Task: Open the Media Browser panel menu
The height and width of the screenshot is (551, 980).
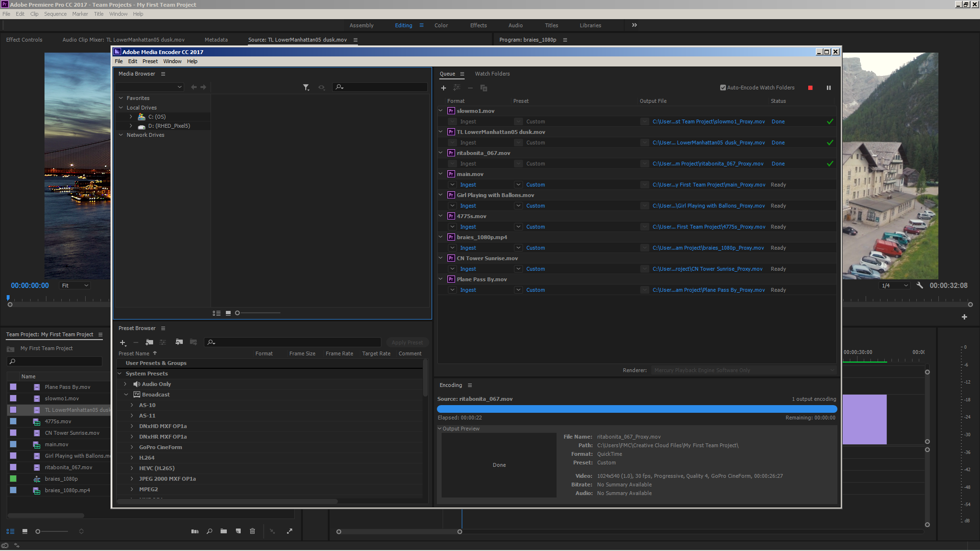Action: tap(163, 74)
